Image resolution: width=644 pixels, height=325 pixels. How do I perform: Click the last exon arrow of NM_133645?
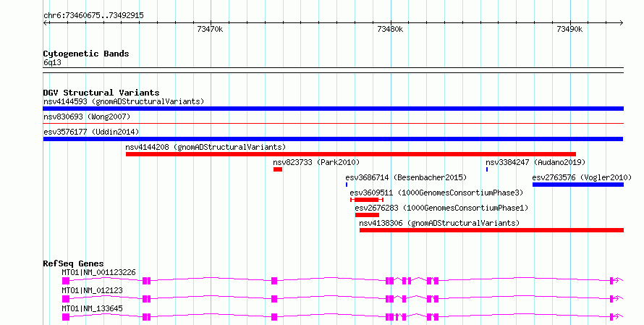[616, 317]
